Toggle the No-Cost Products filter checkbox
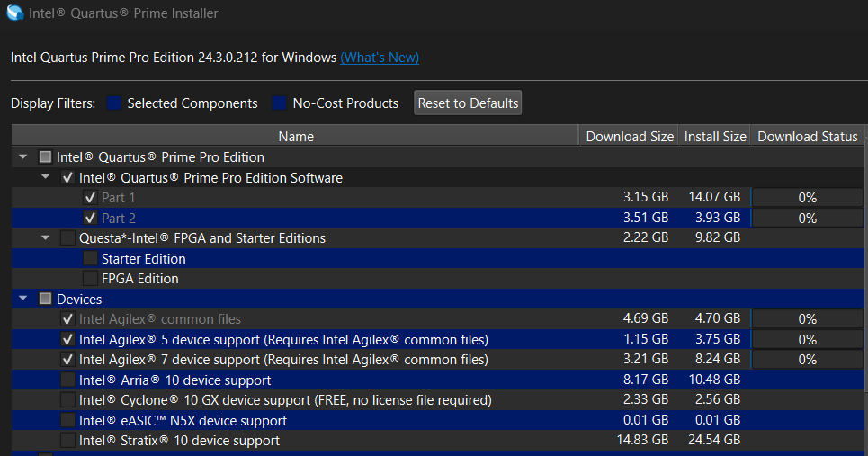868x456 pixels. coord(280,103)
